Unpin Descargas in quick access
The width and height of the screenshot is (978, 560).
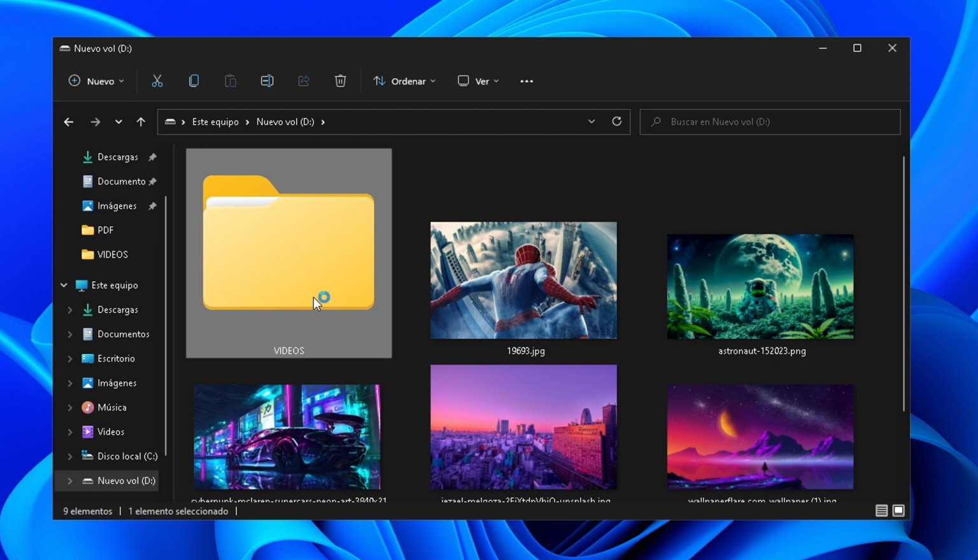point(152,157)
